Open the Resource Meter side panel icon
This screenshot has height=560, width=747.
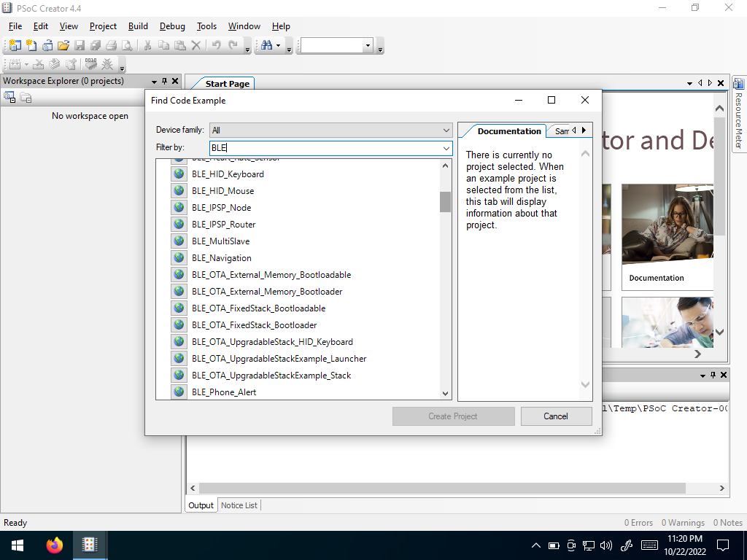pyautogui.click(x=738, y=83)
